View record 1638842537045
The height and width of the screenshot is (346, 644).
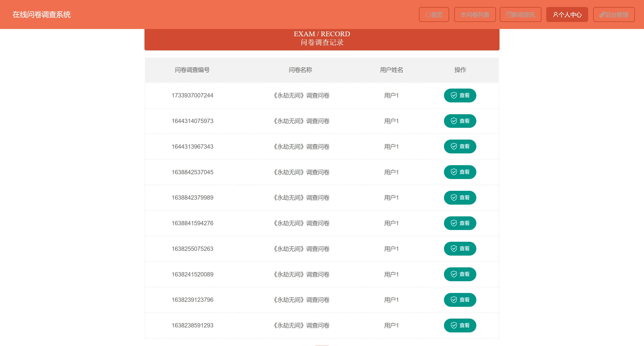[460, 172]
